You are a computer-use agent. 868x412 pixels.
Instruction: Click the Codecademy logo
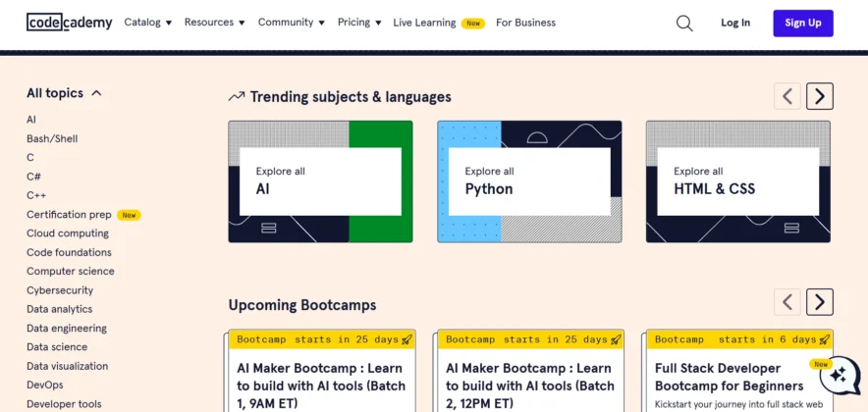click(69, 23)
